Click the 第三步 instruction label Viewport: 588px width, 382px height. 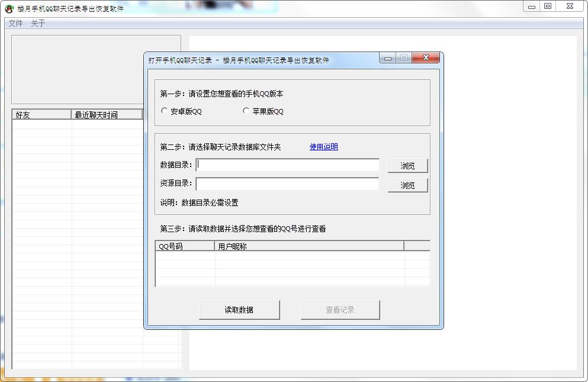pyautogui.click(x=243, y=229)
